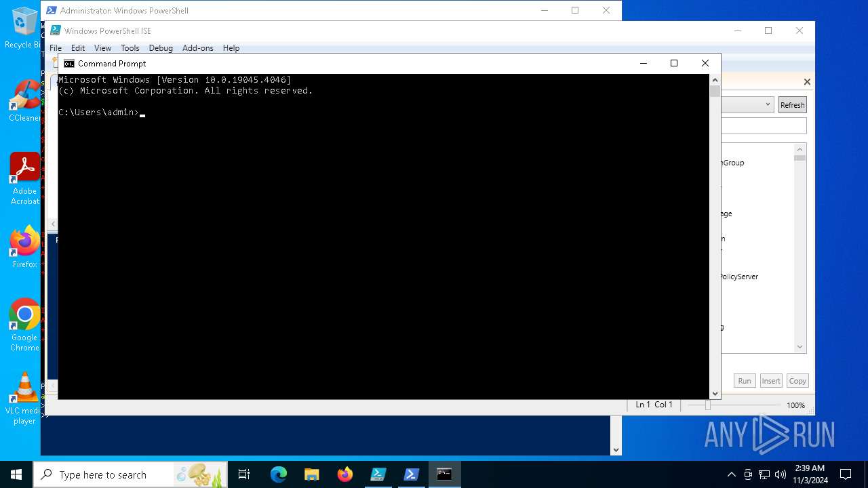Maximize the PowerShell ISE window
This screenshot has height=488, width=868.
pos(768,30)
